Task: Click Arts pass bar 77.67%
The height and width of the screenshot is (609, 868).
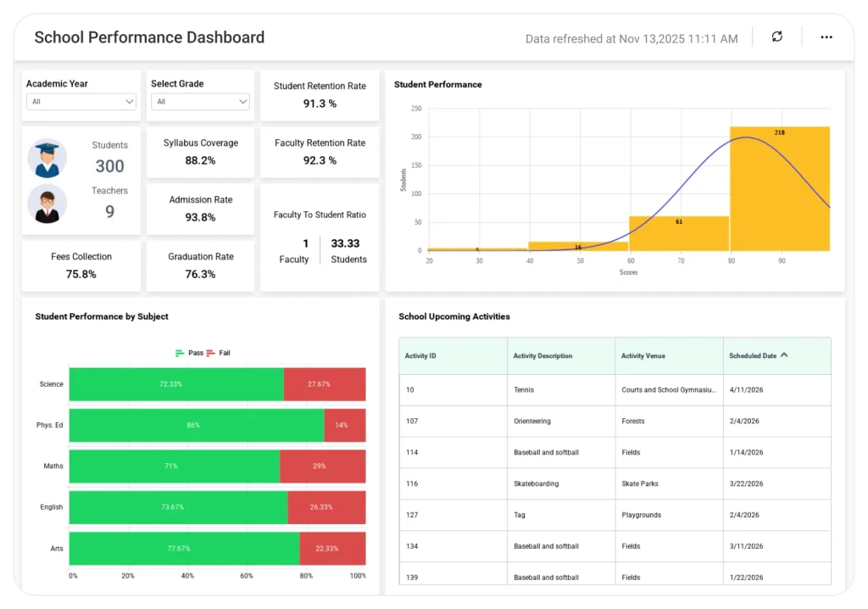Action: [184, 549]
